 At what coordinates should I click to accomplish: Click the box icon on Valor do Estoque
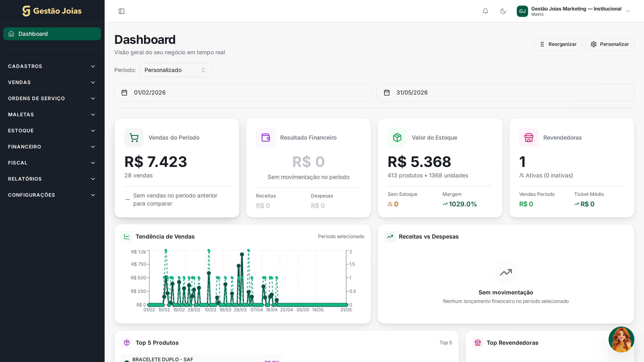[x=397, y=138]
